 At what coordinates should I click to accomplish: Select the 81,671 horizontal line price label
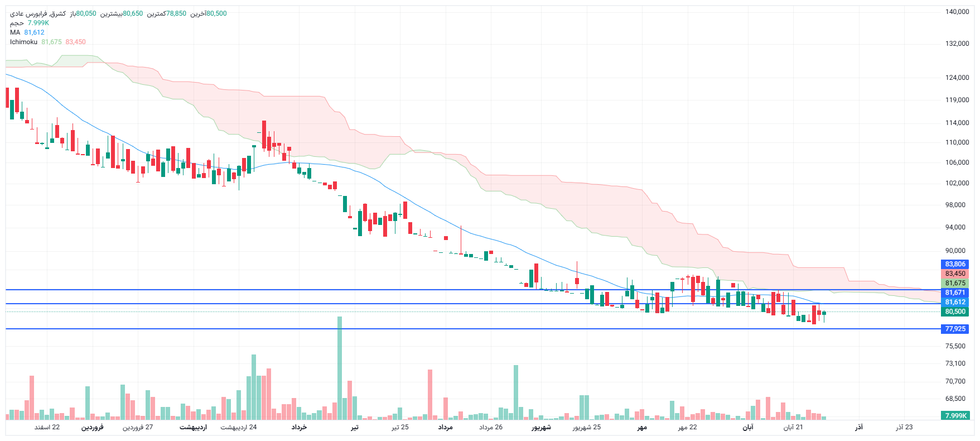[x=955, y=293]
